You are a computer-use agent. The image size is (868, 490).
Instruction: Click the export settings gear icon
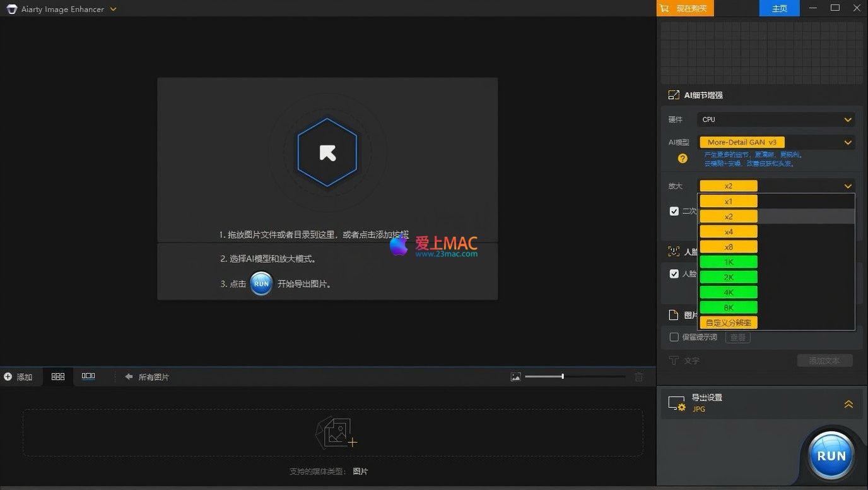coord(676,403)
